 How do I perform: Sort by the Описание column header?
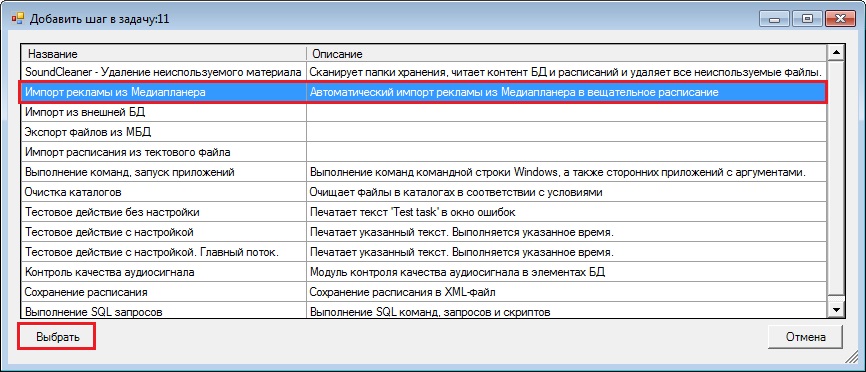coord(567,54)
